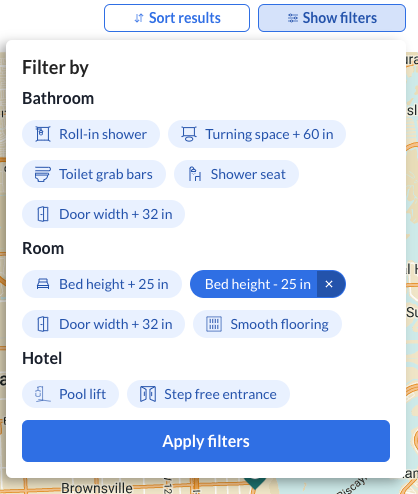This screenshot has width=418, height=494.
Task: Enable the Smooth flooring filter chip
Action: tap(267, 324)
